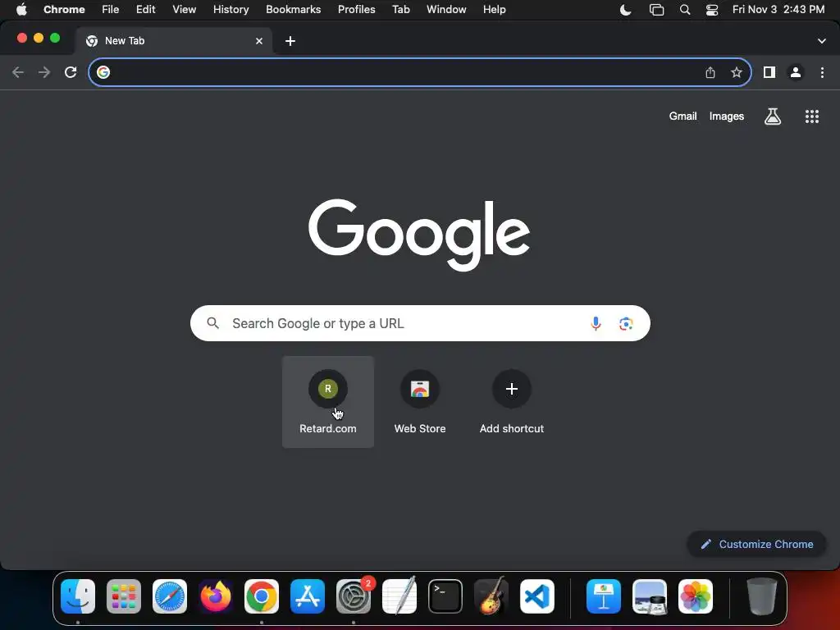This screenshot has width=840, height=630.
Task: Open the Chrome three-dot menu
Action: click(822, 72)
